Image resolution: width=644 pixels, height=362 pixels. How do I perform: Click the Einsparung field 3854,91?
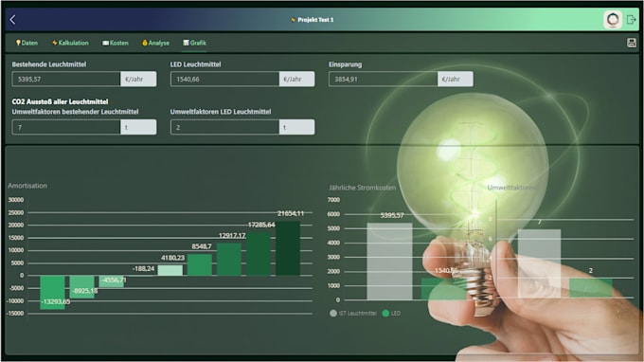pyautogui.click(x=383, y=79)
